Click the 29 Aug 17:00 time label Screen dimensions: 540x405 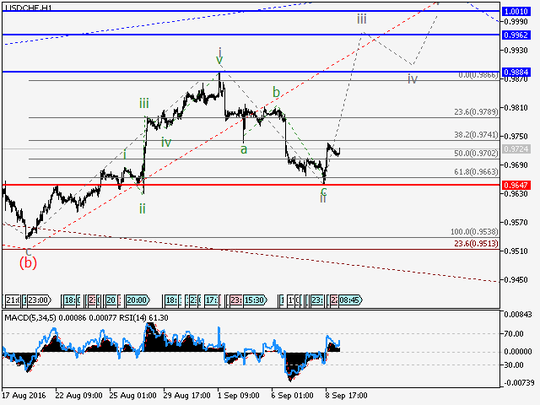point(187,395)
